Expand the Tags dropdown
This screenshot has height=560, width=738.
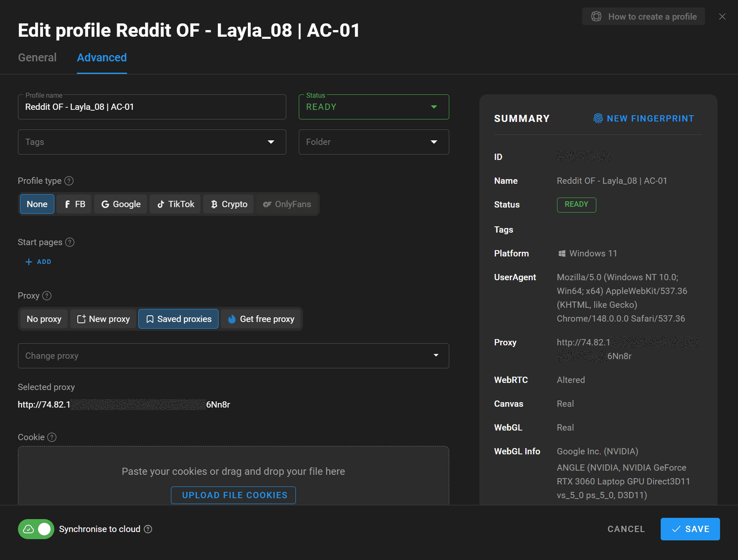(x=152, y=142)
